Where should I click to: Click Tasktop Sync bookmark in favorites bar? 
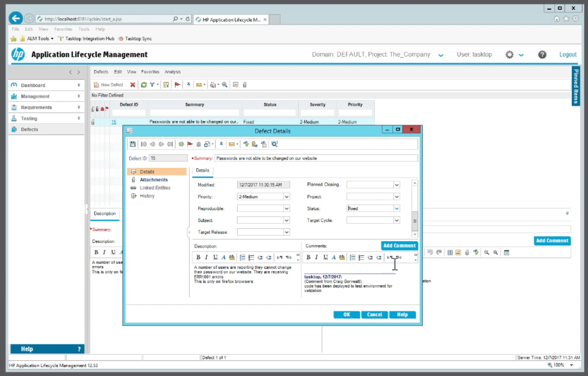135,39
